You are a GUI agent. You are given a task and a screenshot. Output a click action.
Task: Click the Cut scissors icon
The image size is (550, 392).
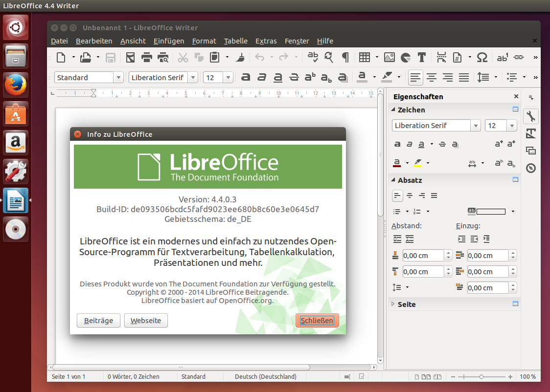[x=183, y=57]
